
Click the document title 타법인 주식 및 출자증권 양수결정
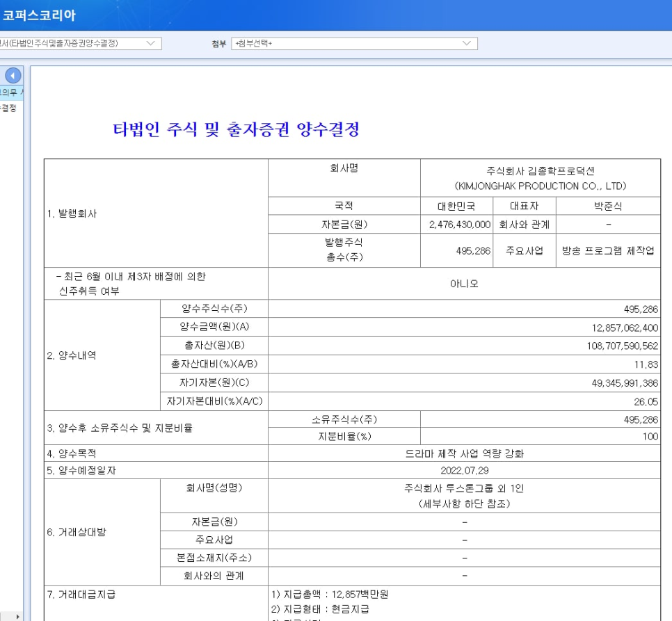tap(236, 129)
